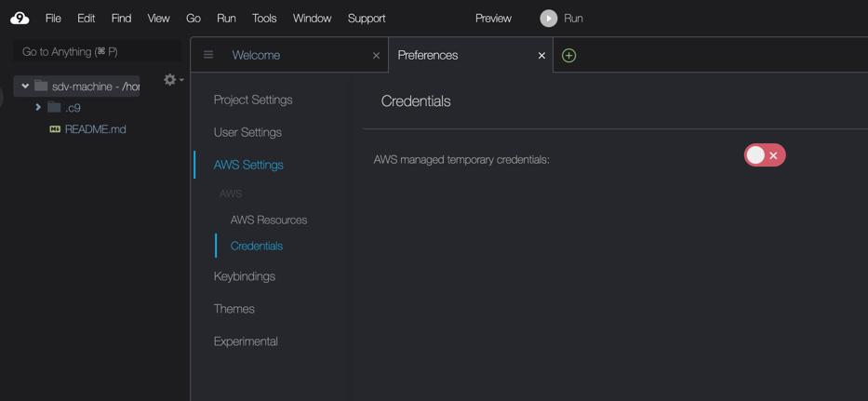Click the sdv-machine folder icon
This screenshot has width=868, height=401.
[41, 86]
